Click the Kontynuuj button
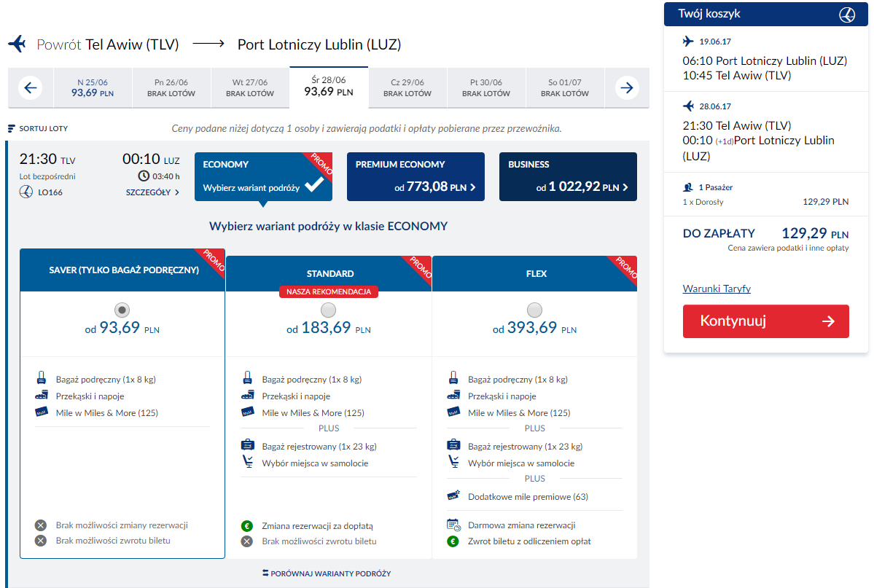This screenshot has width=874, height=588. pos(765,321)
